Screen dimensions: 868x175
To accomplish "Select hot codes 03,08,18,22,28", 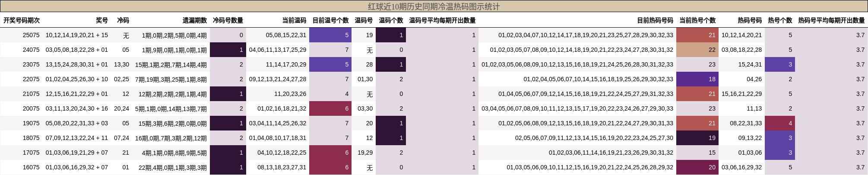I will (x=741, y=50).
